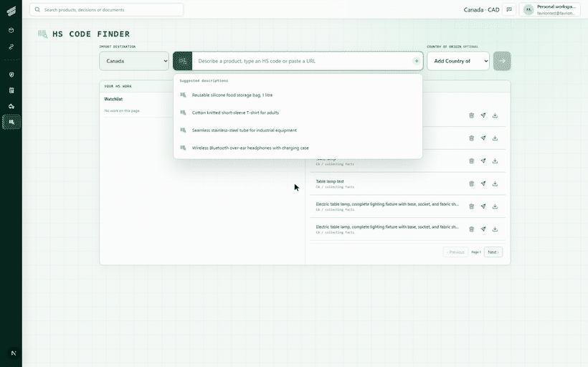Screen dimensions: 588x367
Task: Submit with the arrow button
Action: pyautogui.click(x=502, y=61)
